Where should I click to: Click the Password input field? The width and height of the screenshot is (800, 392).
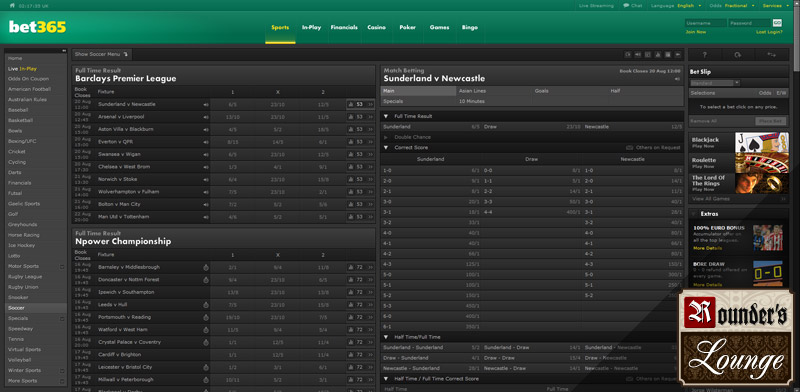coord(749,23)
